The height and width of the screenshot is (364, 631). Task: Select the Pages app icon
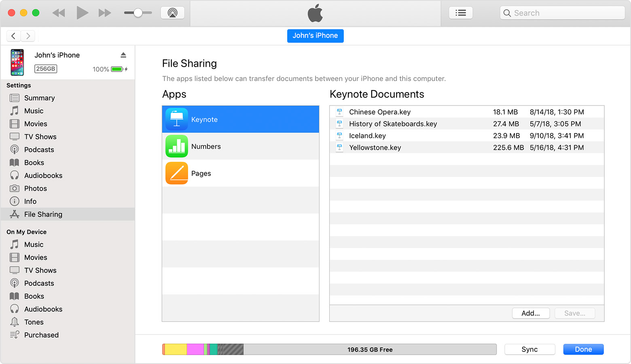[177, 173]
